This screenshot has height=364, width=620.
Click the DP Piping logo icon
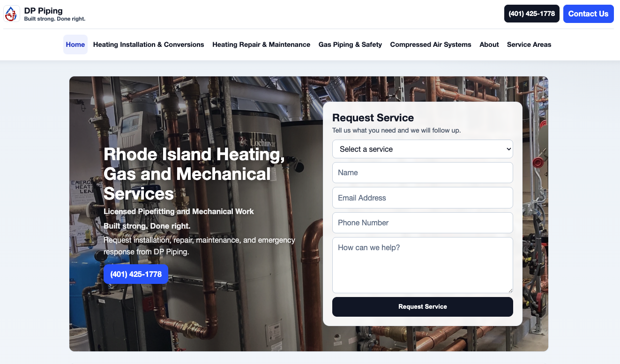click(11, 14)
